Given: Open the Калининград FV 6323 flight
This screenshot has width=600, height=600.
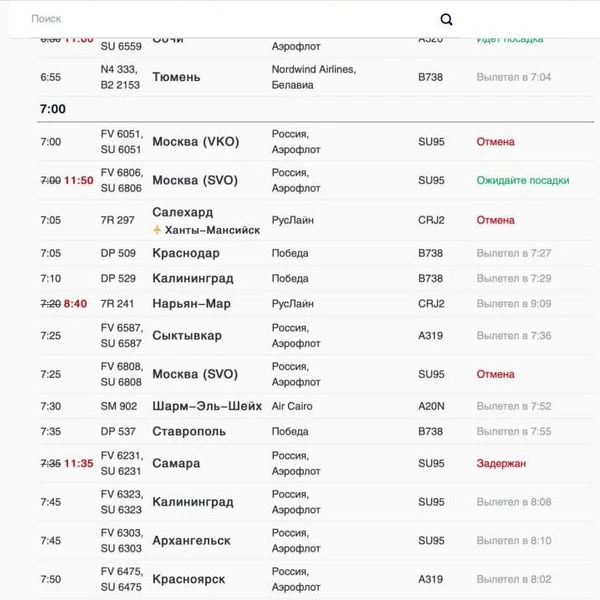Looking at the screenshot, I should [315, 502].
